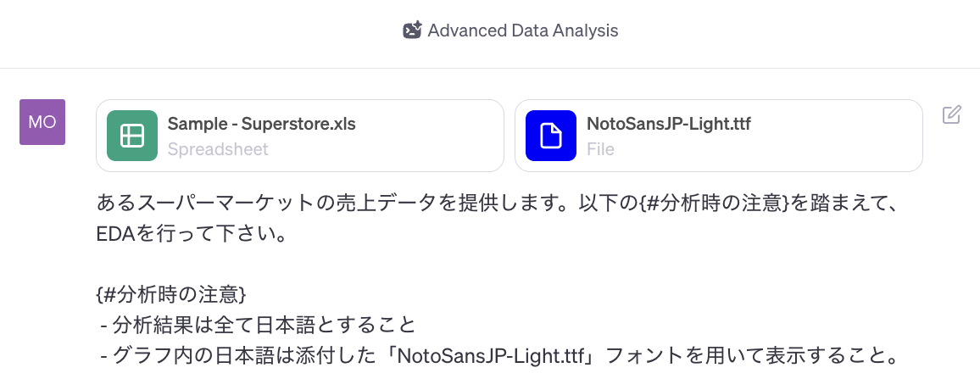Open the Sample - Superstore.xls filename
This screenshot has height=390, width=980.
[x=261, y=124]
